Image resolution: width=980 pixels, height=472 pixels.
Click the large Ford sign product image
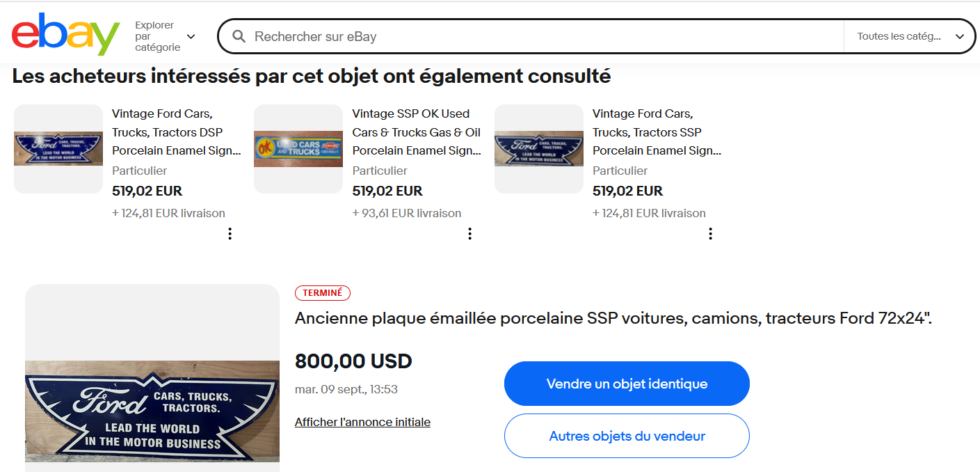(152, 411)
